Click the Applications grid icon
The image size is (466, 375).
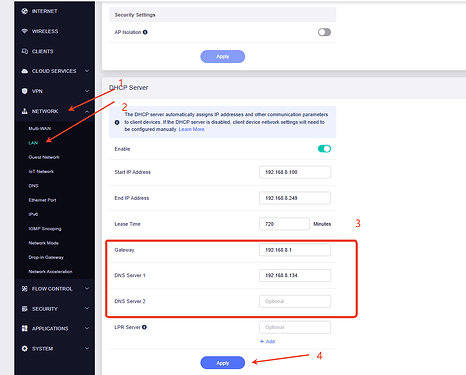point(24,328)
